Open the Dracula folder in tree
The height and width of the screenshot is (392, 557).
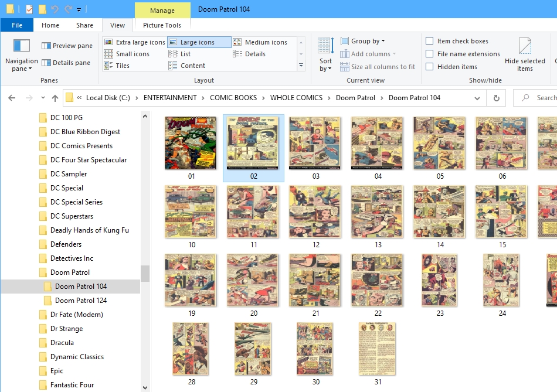[62, 343]
